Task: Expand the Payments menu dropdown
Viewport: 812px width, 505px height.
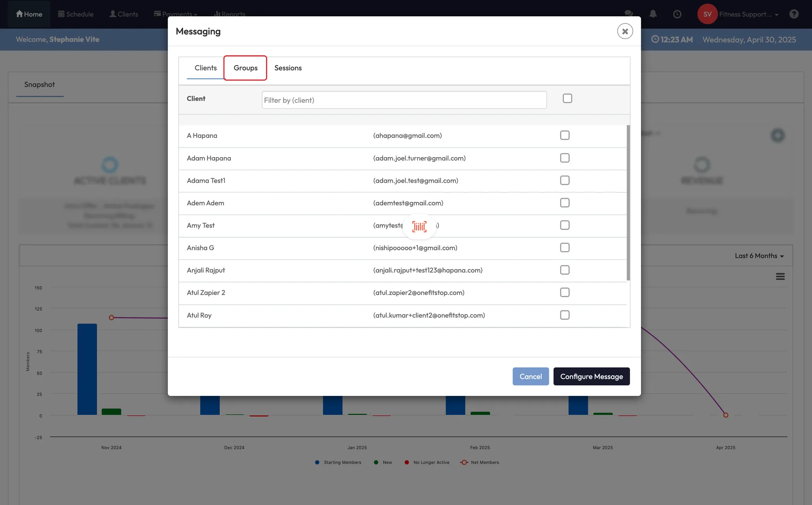Action: click(x=177, y=12)
